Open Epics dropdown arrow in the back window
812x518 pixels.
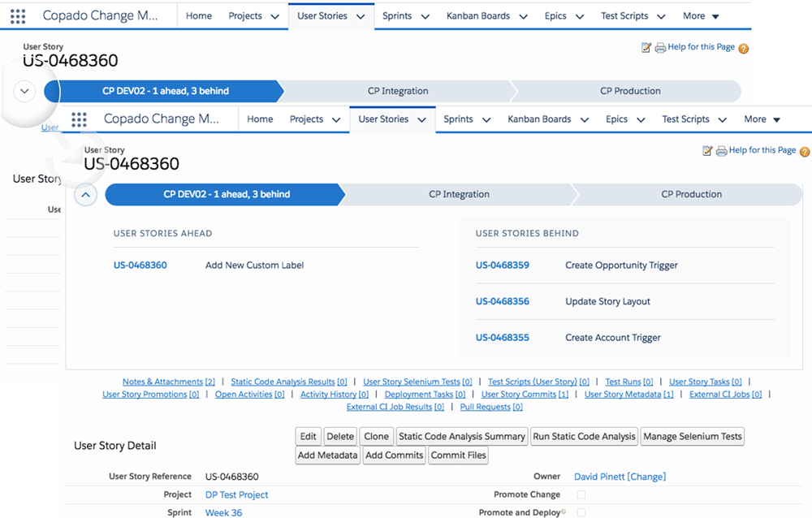tap(580, 16)
